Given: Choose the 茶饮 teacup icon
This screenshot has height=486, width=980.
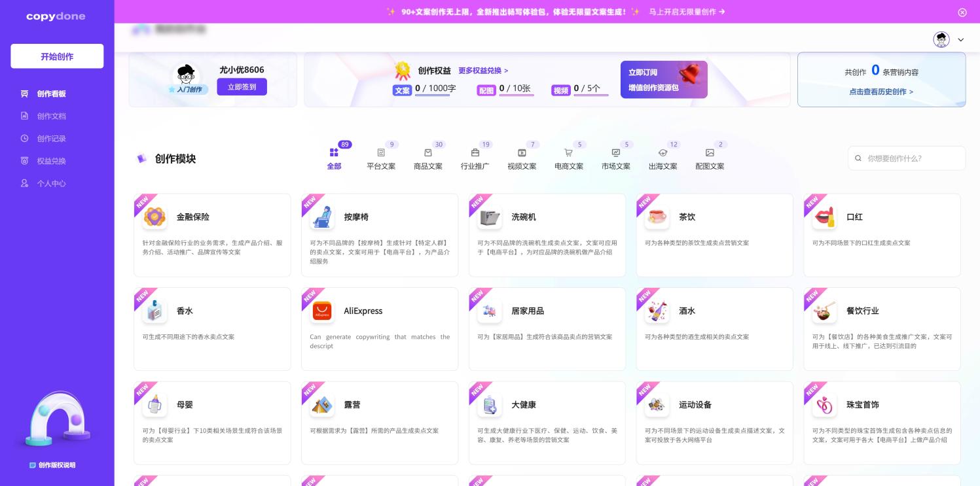Looking at the screenshot, I should (x=657, y=217).
